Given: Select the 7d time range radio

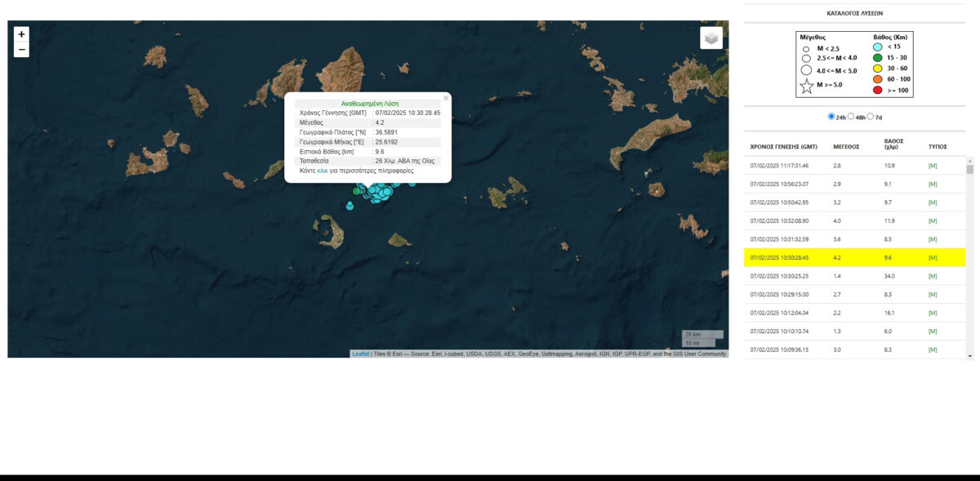Looking at the screenshot, I should coord(871,117).
